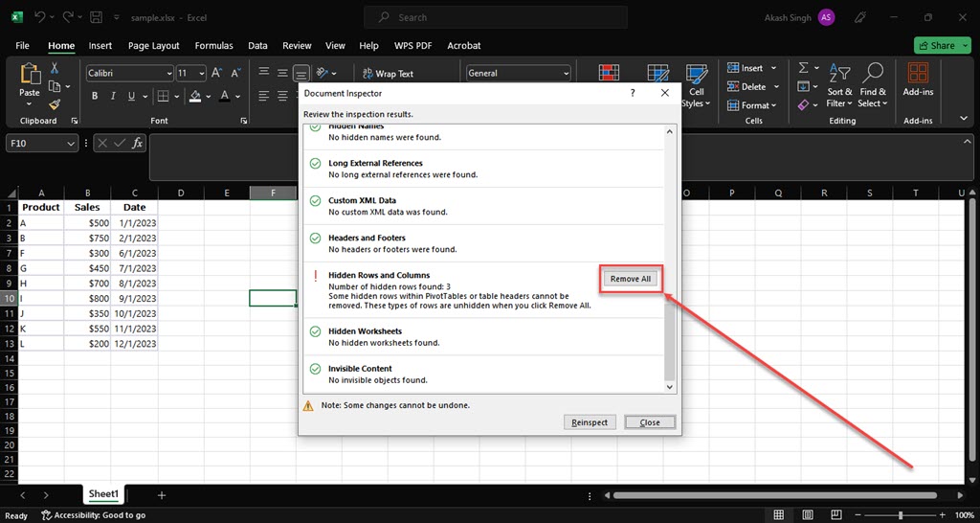Toggle Italic formatting
This screenshot has height=523, width=980.
tap(113, 96)
